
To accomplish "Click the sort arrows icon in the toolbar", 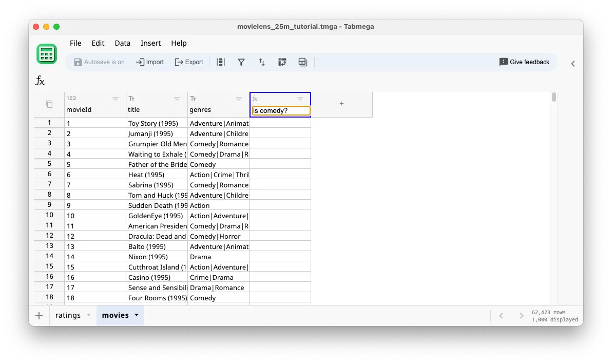I will coord(262,62).
